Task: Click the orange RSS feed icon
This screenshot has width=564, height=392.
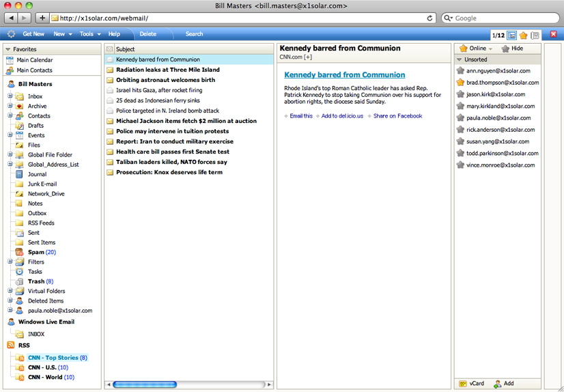Action: [x=10, y=346]
